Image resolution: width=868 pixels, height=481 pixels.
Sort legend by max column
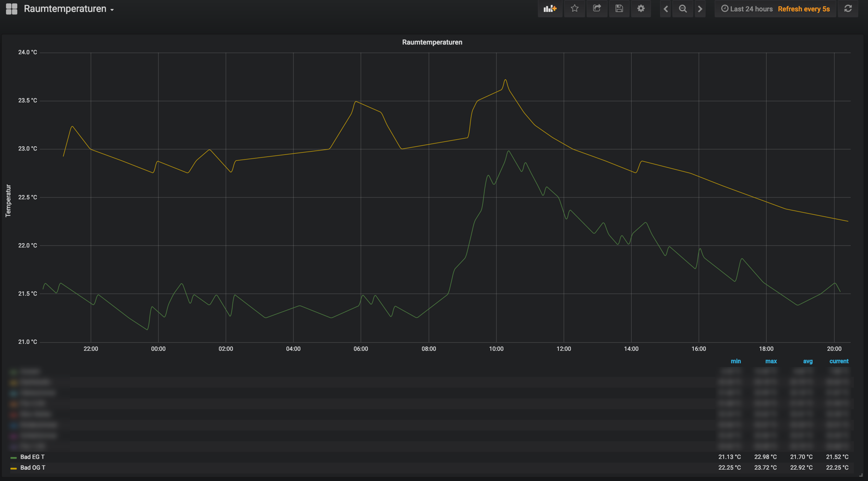[770, 361]
